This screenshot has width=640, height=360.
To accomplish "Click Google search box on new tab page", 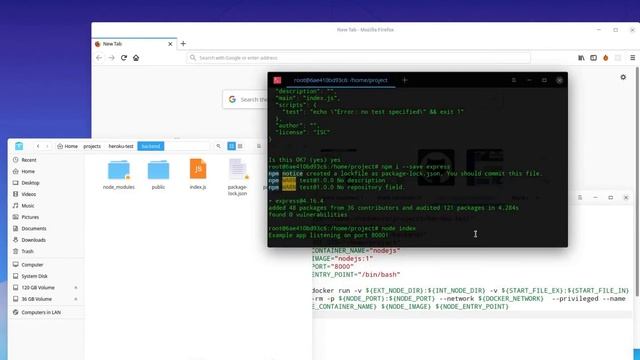I will [245, 100].
